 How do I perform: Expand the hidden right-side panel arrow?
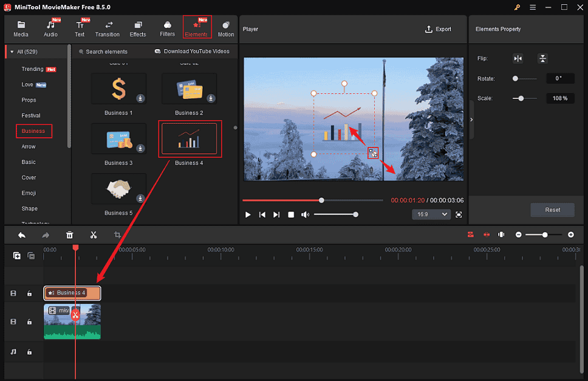click(x=471, y=120)
